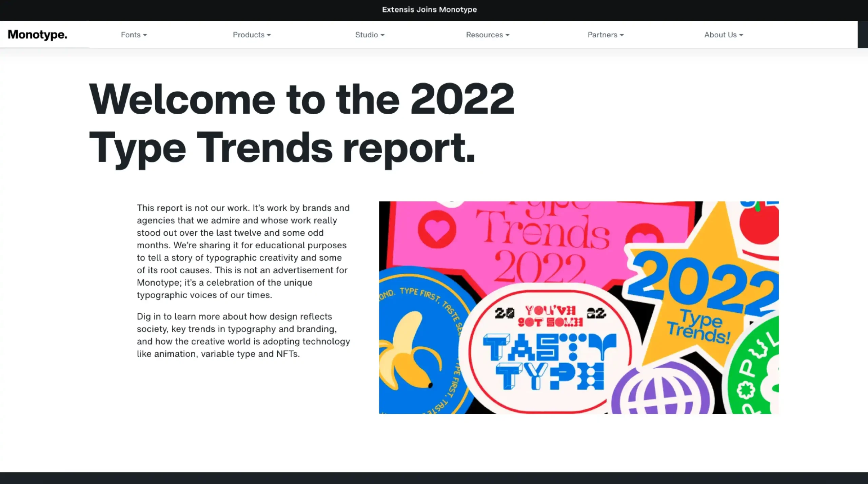Open the Studio dropdown
This screenshot has width=868, height=484.
point(370,35)
